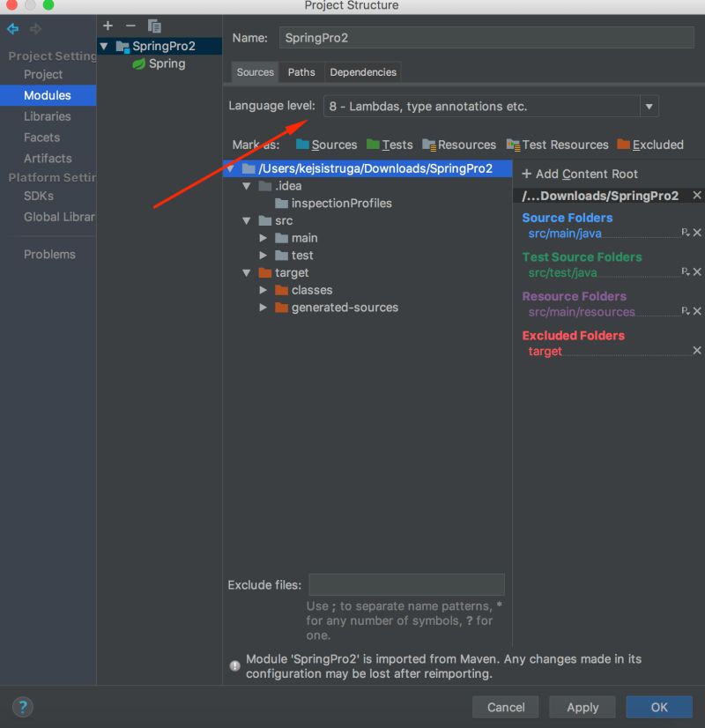Screen dimensions: 705x728
Task: Collapse the src folder
Action: [x=247, y=221]
